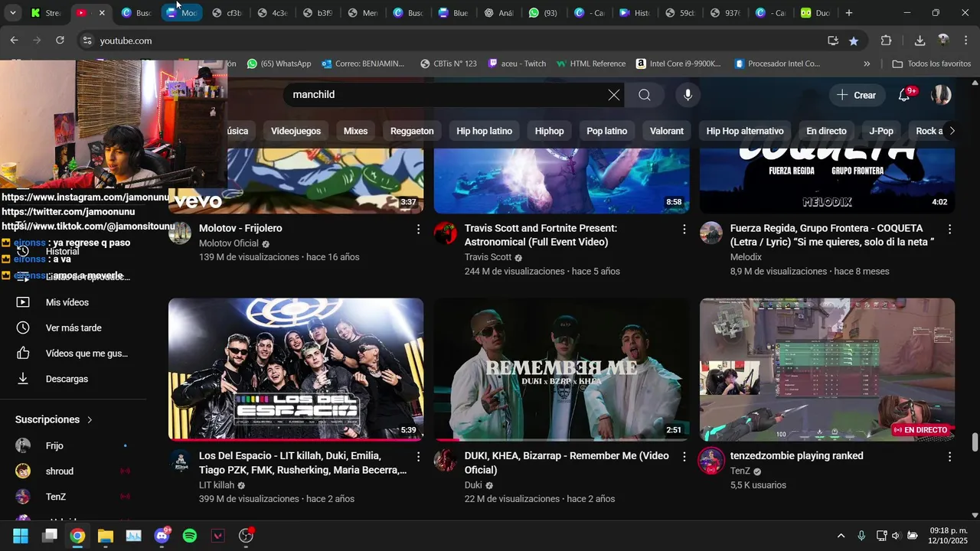Screen dimensions: 980x551
Task: Open Molotov Oficial channel avatar
Action: pyautogui.click(x=180, y=233)
